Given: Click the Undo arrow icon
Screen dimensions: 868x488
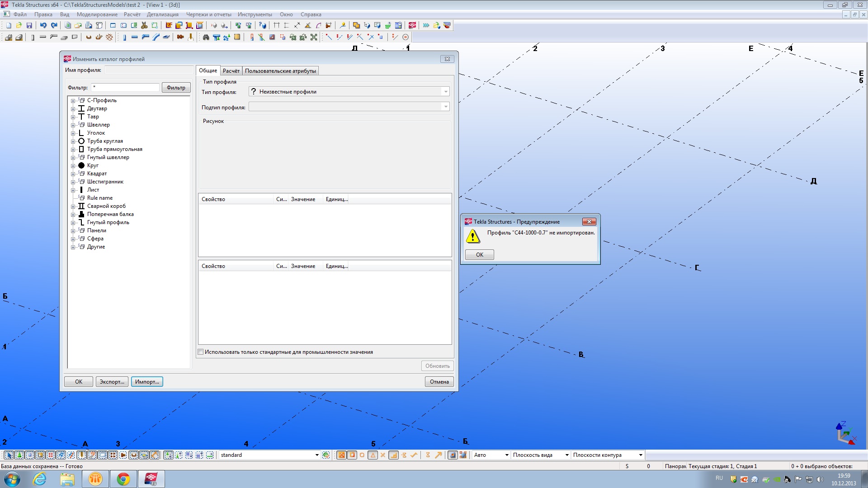Looking at the screenshot, I should click(43, 25).
